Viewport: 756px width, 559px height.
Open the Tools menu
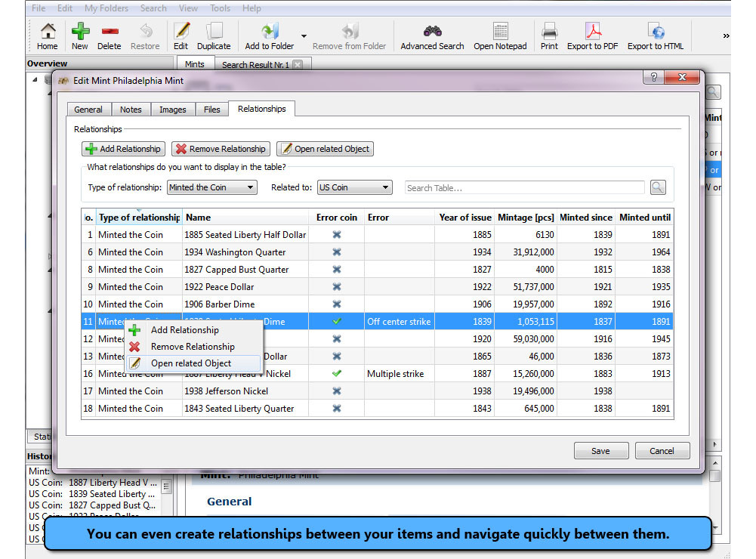[x=220, y=8]
